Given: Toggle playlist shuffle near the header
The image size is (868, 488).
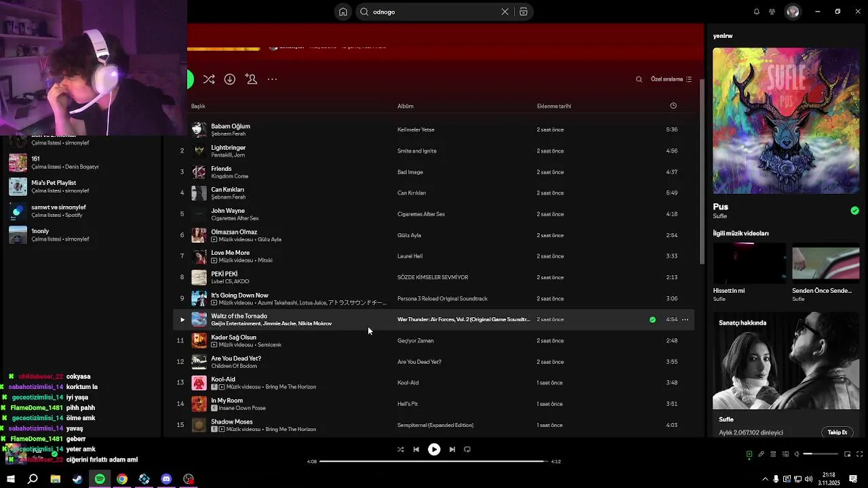Looking at the screenshot, I should coord(209,79).
